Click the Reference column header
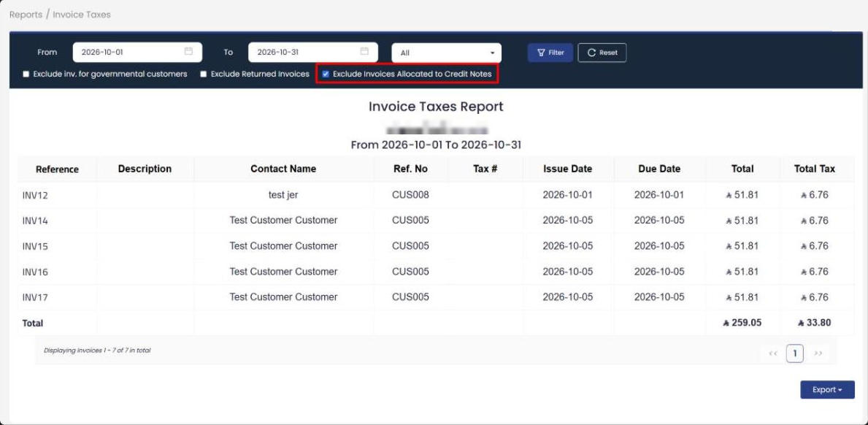Image resolution: width=868 pixels, height=425 pixels. pyautogui.click(x=57, y=169)
